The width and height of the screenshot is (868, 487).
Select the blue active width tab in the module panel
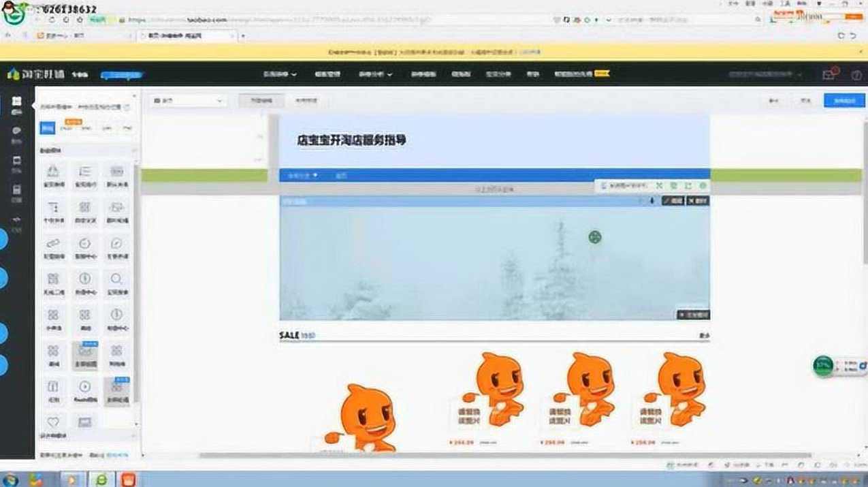tap(48, 127)
